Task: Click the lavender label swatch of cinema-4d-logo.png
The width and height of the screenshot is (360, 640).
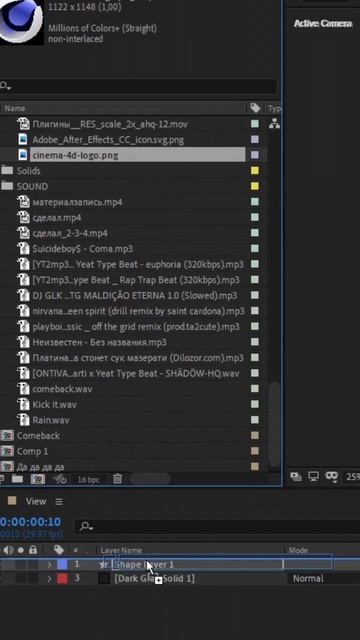Action: pos(255,155)
